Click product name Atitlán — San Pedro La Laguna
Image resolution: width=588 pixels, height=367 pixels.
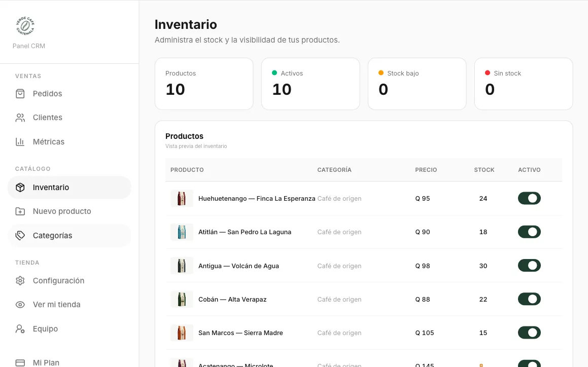[245, 232]
